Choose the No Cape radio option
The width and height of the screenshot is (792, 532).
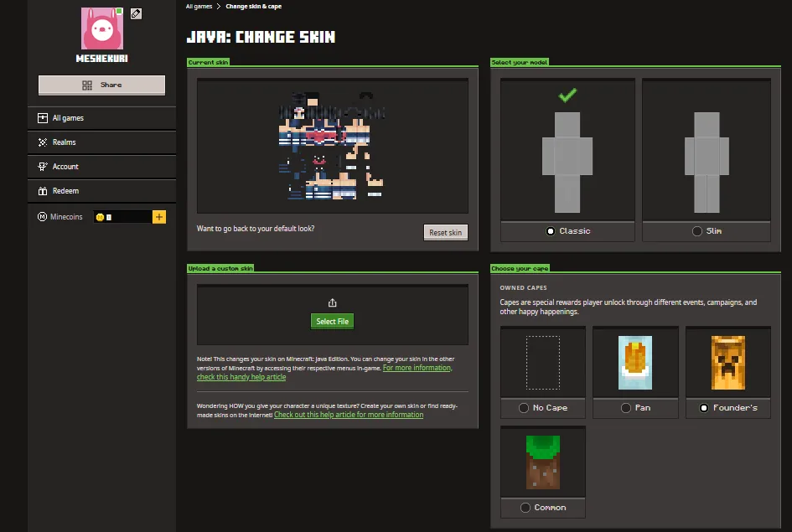click(524, 408)
